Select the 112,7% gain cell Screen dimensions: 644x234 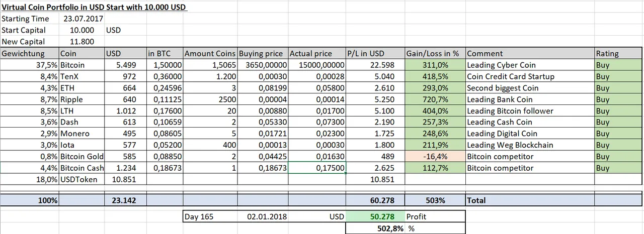(x=435, y=168)
